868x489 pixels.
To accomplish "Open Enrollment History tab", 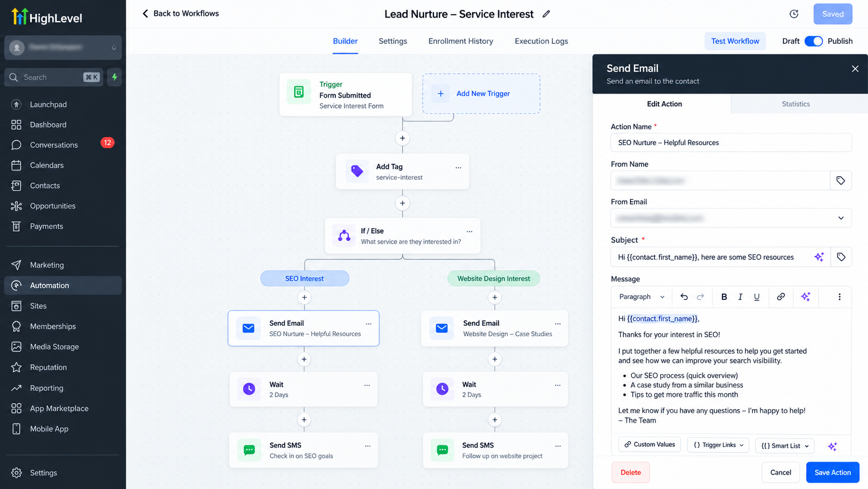I will 460,41.
